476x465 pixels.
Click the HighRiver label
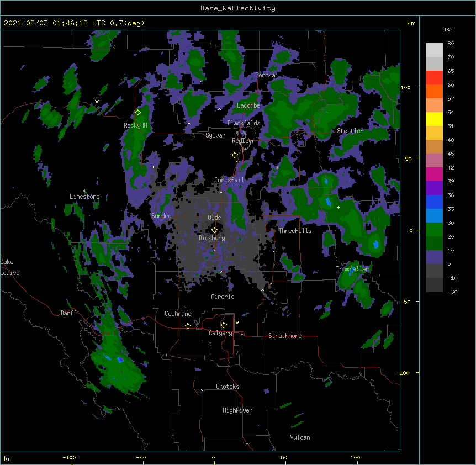(237, 410)
